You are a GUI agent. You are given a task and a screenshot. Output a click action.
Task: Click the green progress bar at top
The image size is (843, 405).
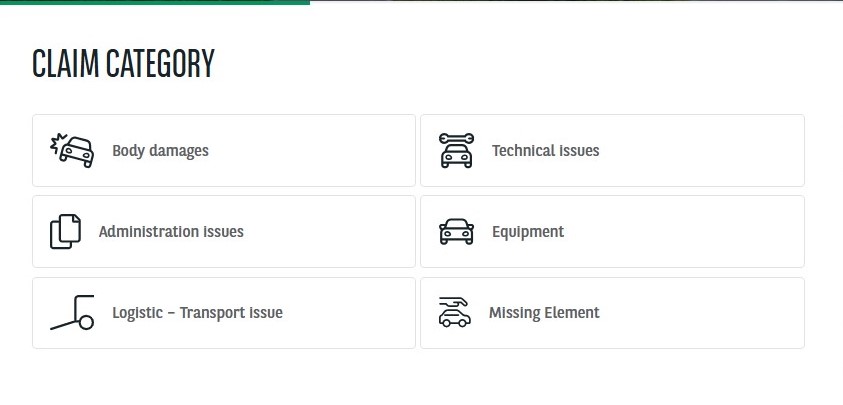(x=154, y=2)
